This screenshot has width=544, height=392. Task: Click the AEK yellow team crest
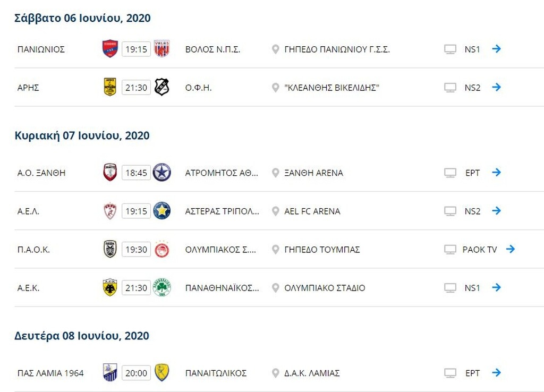(x=110, y=288)
